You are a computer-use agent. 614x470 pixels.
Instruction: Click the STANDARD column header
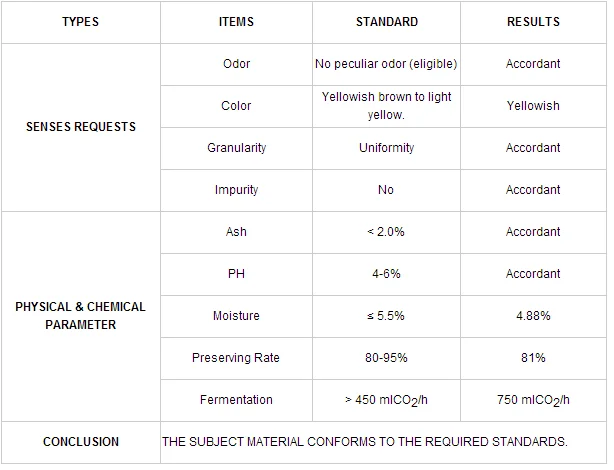[386, 22]
